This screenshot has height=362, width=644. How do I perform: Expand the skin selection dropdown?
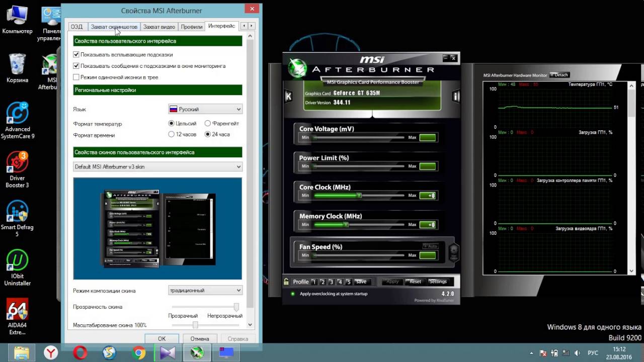pyautogui.click(x=157, y=166)
